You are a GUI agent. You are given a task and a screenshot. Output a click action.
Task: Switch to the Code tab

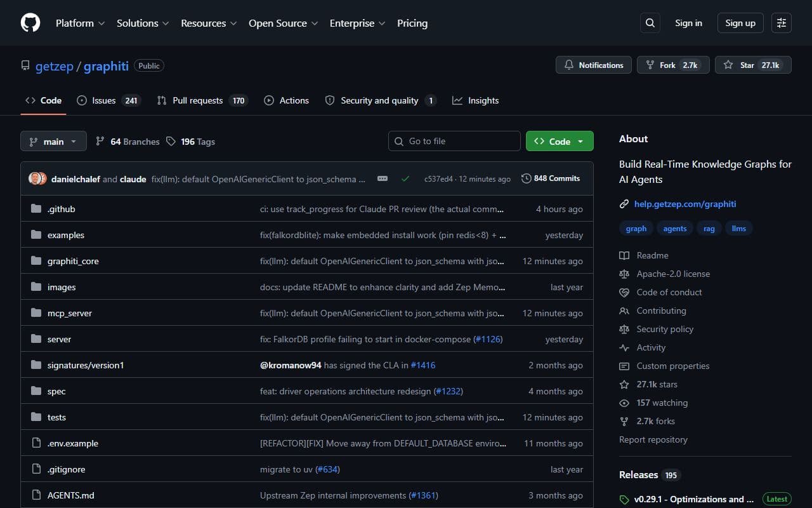43,100
